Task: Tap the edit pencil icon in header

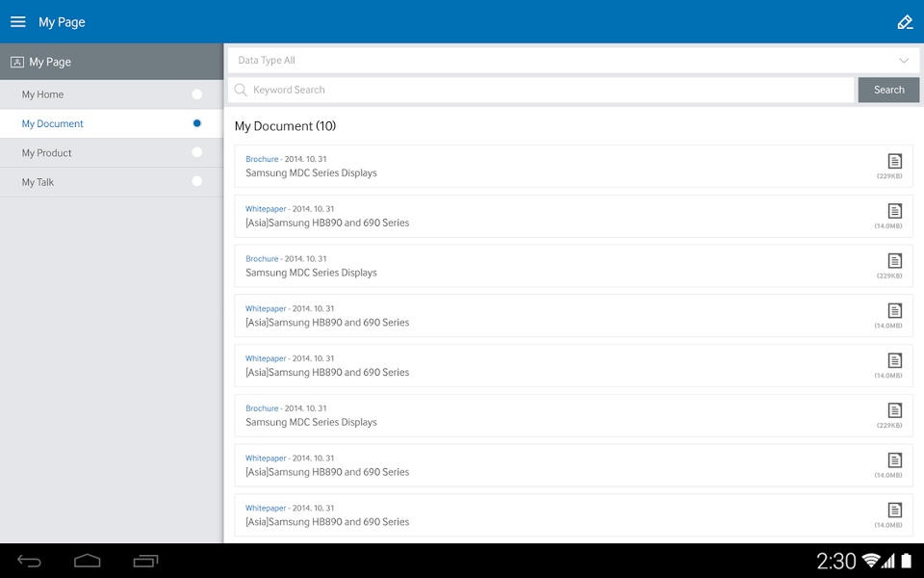Action: (x=905, y=22)
